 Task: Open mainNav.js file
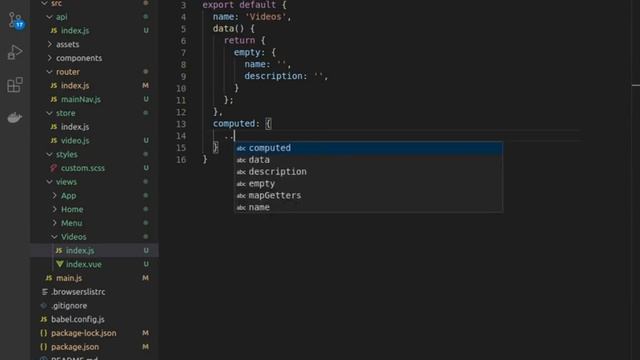[x=80, y=99]
